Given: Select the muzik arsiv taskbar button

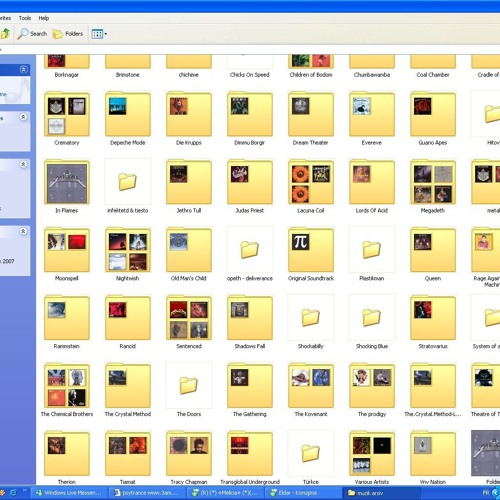Looking at the screenshot, I should coord(382,493).
